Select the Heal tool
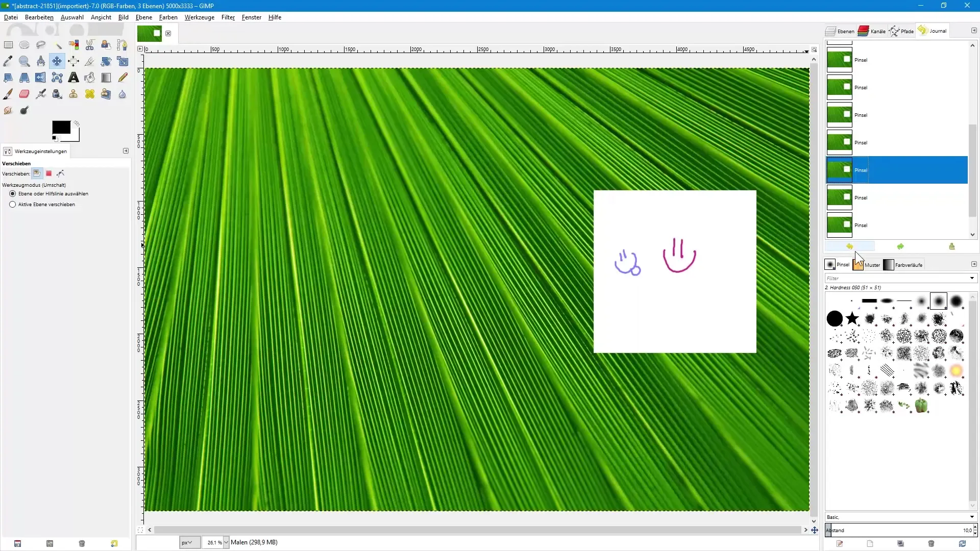This screenshot has height=551, width=980. click(90, 94)
